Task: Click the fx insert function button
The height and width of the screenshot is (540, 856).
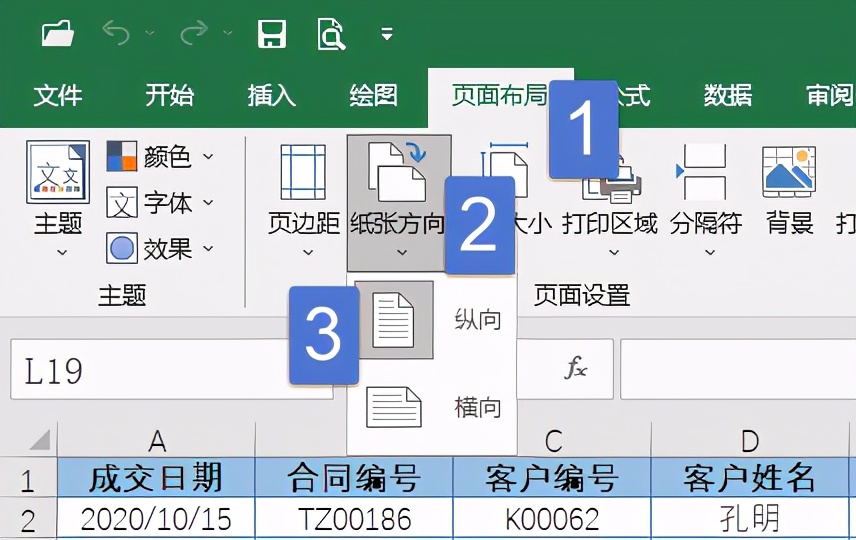Action: click(575, 369)
